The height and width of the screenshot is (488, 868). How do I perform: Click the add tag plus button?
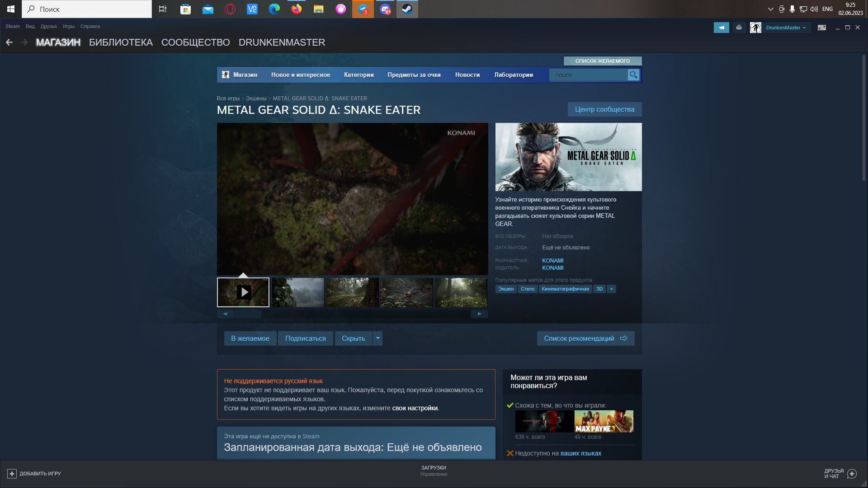[611, 289]
